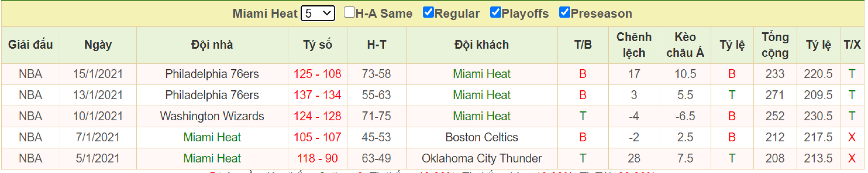
Task: Disable the Preseason checkbox
Action: [x=564, y=13]
